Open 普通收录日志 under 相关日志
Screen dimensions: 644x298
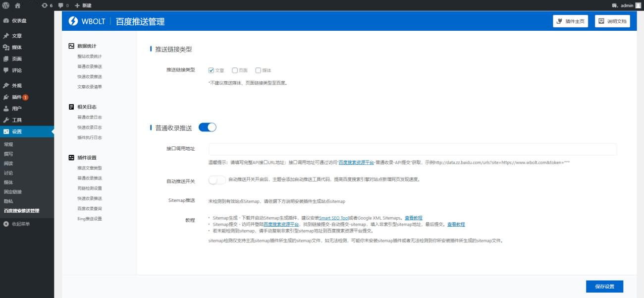pos(90,117)
